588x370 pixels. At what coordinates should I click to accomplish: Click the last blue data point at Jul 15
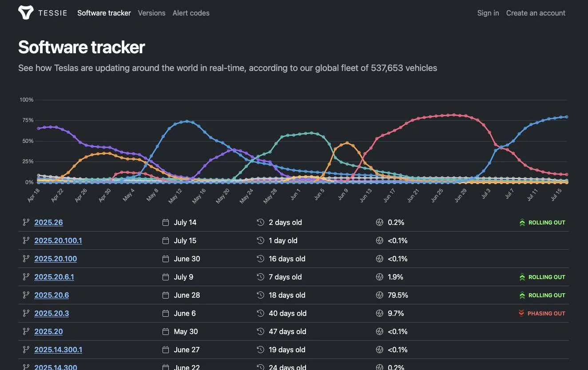[x=567, y=117]
